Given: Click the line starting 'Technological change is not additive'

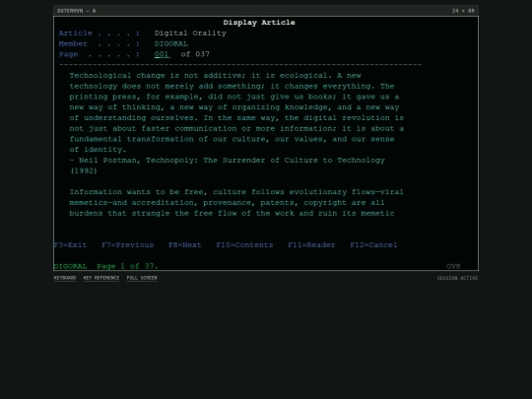Looking at the screenshot, I should click(x=215, y=76).
